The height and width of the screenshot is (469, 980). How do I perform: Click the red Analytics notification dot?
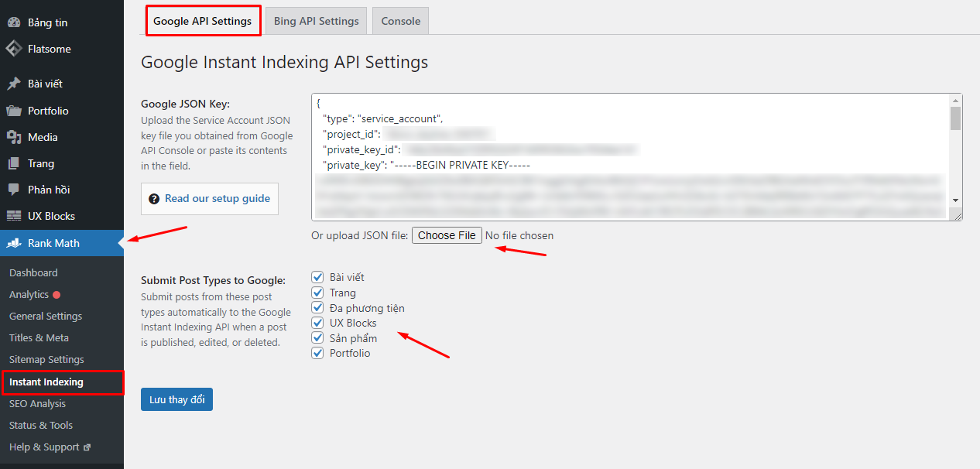[x=57, y=295]
